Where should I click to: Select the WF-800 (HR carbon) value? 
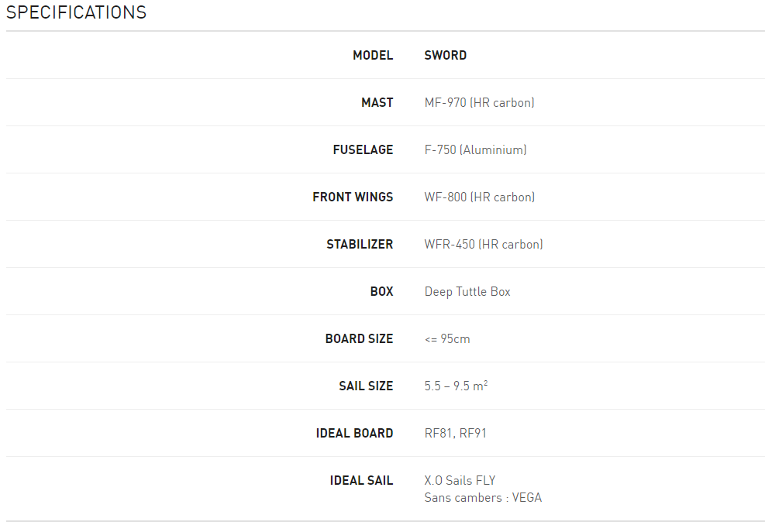click(x=479, y=197)
